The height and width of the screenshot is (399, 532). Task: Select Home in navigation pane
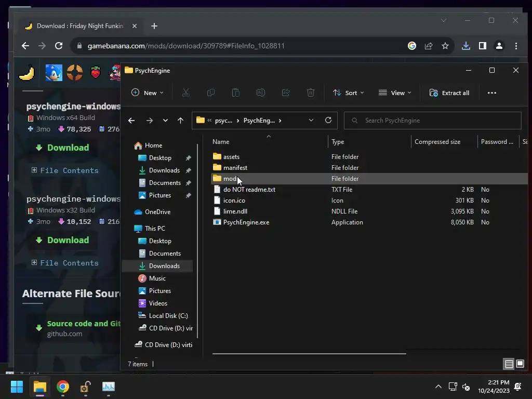click(x=153, y=145)
